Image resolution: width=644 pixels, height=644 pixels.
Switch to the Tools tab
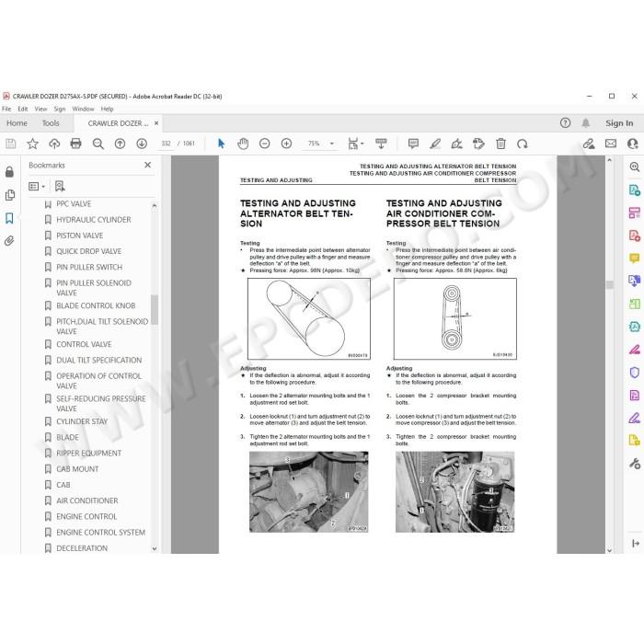(x=51, y=122)
